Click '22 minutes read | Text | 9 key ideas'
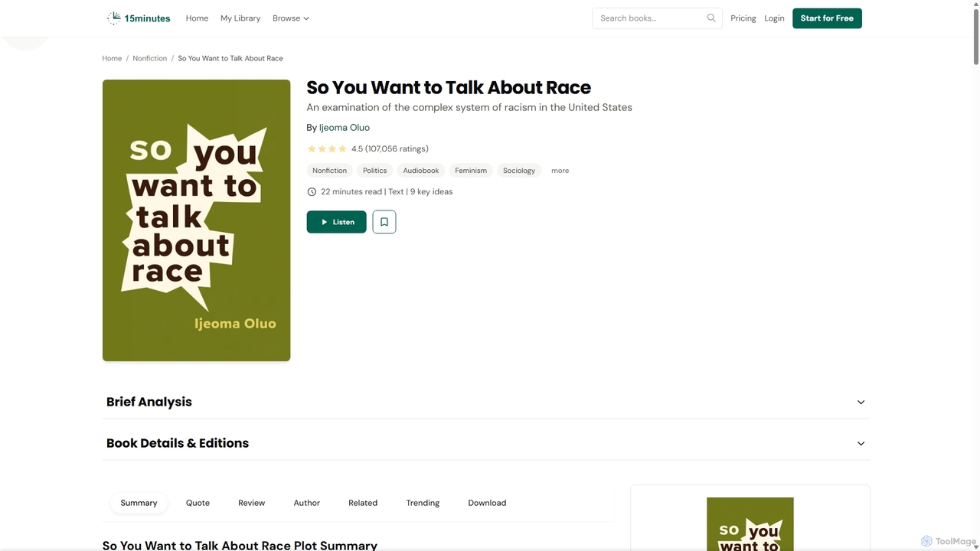980x551 pixels. click(x=387, y=192)
